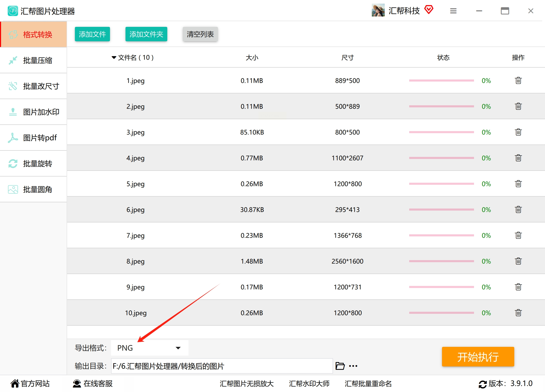The height and width of the screenshot is (392, 545).
Task: Click the 5.jpeg progress bar
Action: 441,184
